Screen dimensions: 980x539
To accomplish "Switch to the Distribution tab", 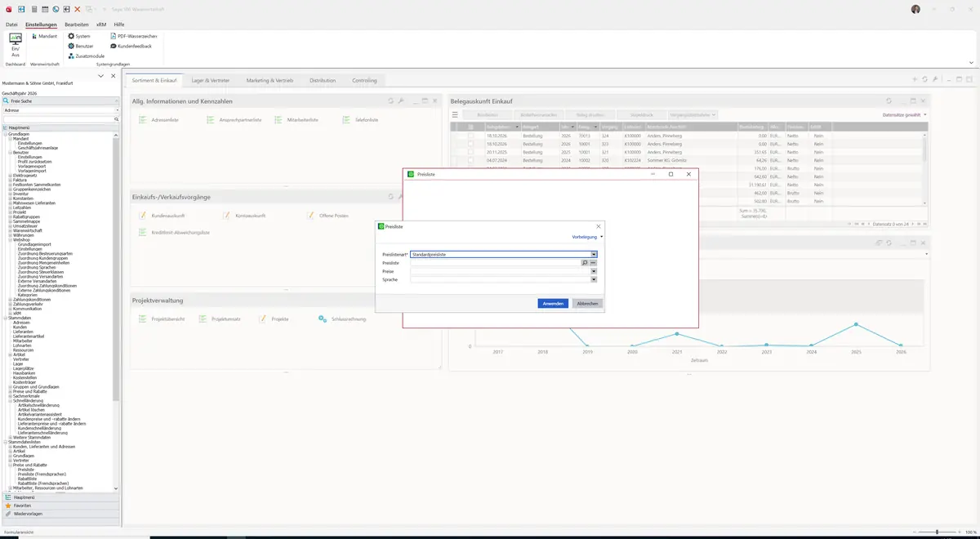I will point(323,81).
